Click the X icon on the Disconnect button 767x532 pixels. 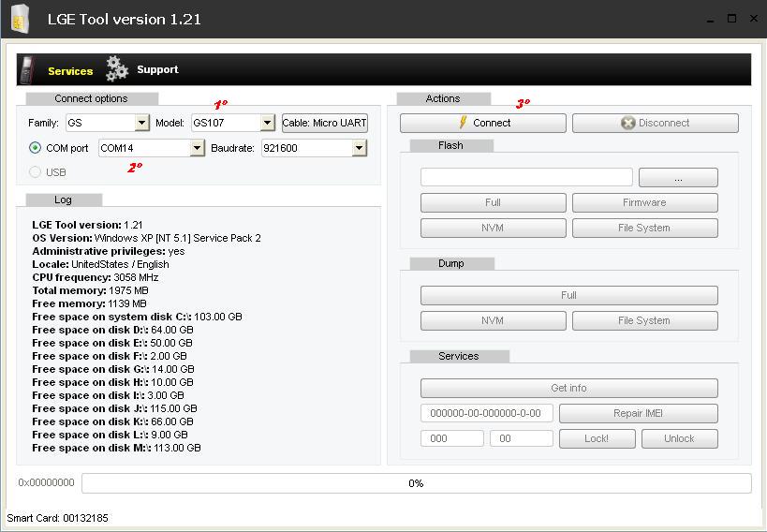coord(628,123)
